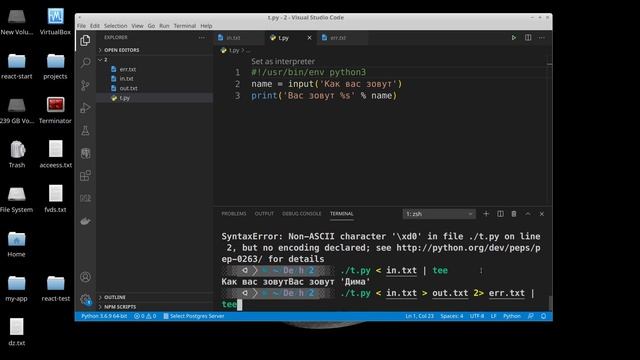
Task: Select language mode Python in status bar
Action: coord(511,316)
